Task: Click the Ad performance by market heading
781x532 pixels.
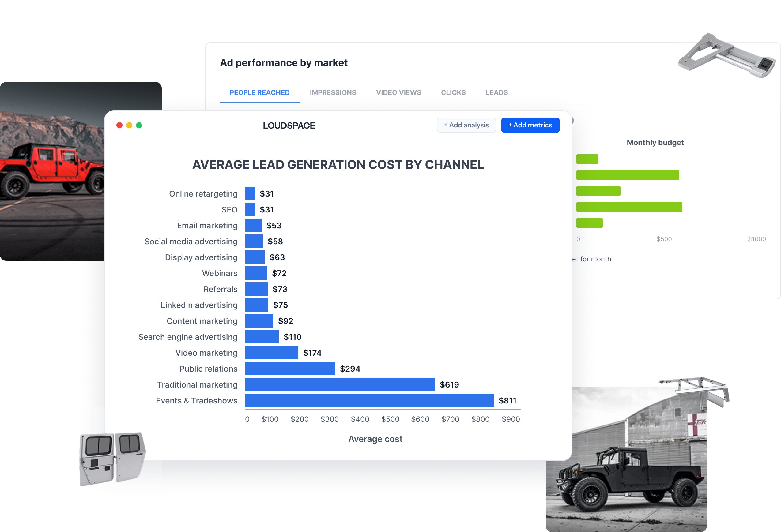Action: [x=284, y=63]
